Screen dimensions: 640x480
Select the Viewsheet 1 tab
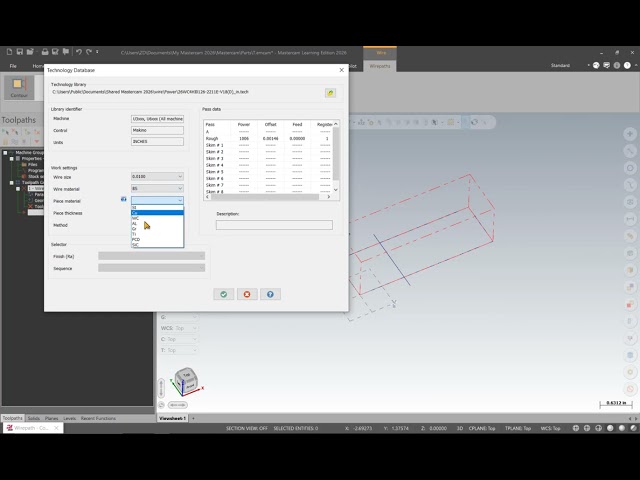tap(172, 418)
